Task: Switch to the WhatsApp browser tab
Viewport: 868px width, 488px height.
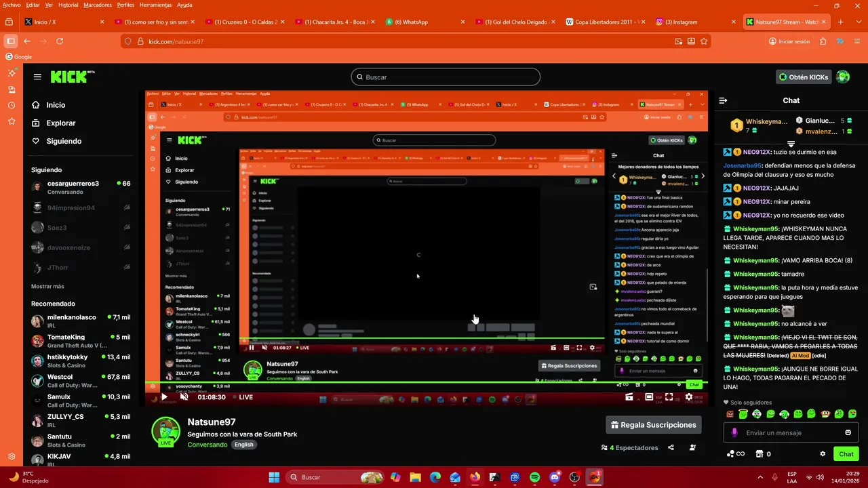Action: (x=425, y=22)
